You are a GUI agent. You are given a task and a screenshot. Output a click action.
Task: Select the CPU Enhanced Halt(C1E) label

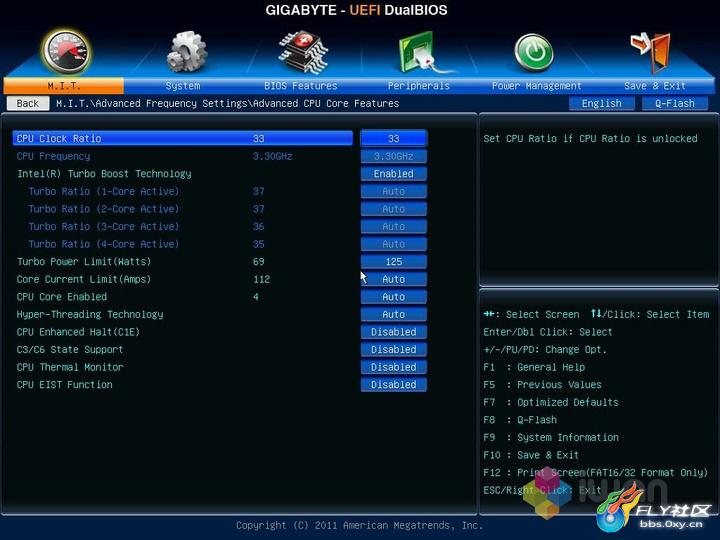[x=78, y=332]
